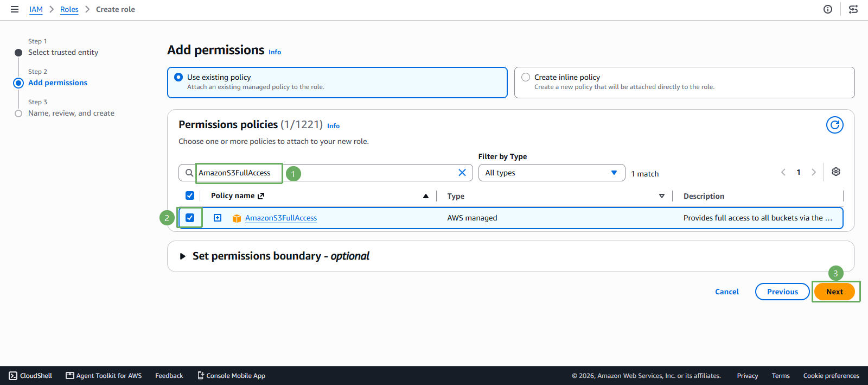The height and width of the screenshot is (385, 868).
Task: Sort the Type column
Action: click(662, 196)
